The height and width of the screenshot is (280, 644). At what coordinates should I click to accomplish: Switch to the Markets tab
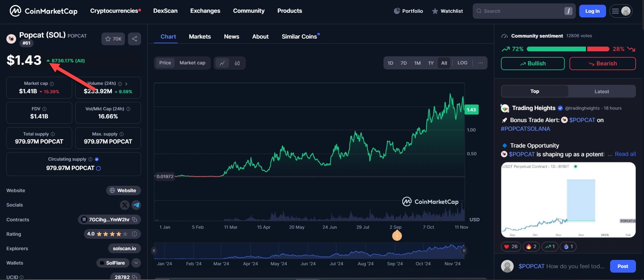coord(200,37)
